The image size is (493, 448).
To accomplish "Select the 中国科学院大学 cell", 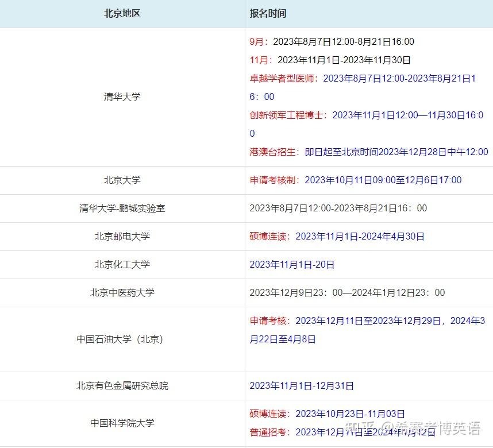I will (x=122, y=423).
